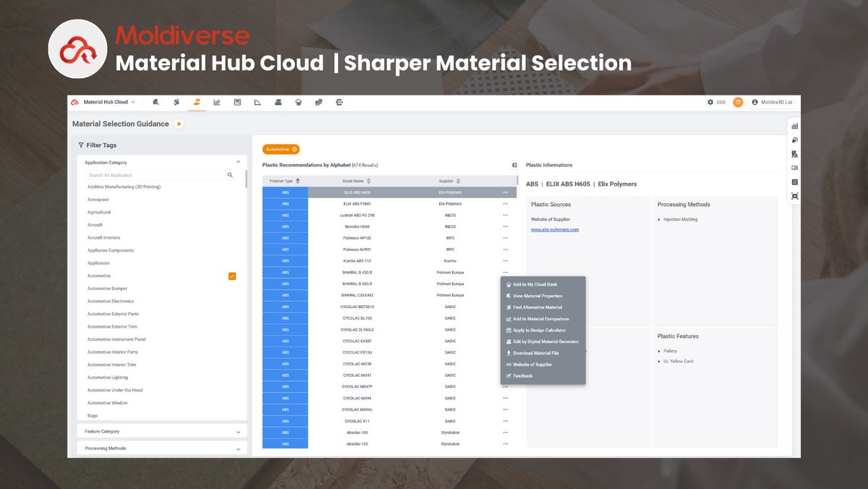Open more options for Absolac 120
868x489 pixels.
click(506, 444)
